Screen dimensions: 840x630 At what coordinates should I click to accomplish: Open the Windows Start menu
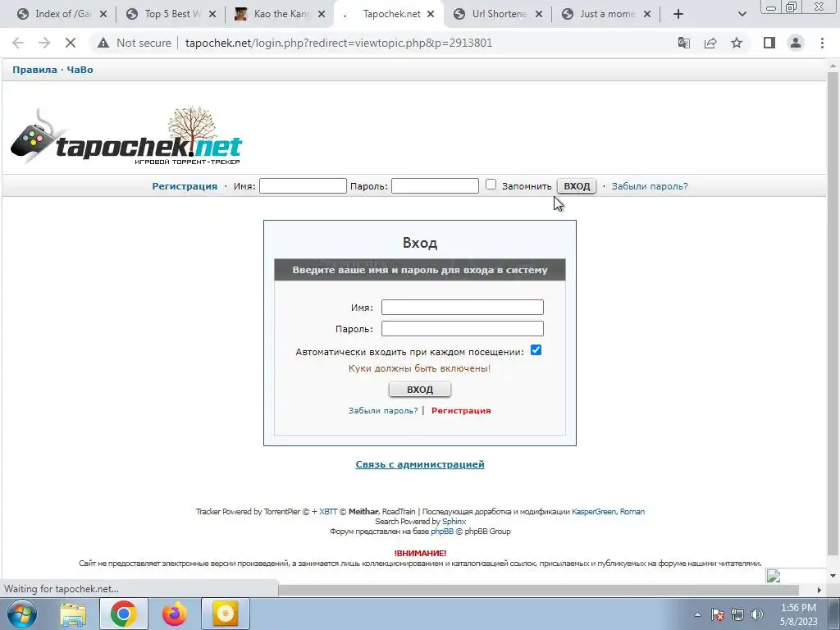[21, 614]
